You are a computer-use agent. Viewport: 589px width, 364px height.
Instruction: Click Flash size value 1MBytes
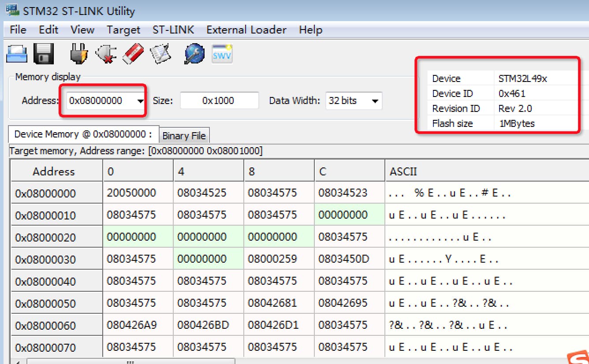tap(517, 123)
